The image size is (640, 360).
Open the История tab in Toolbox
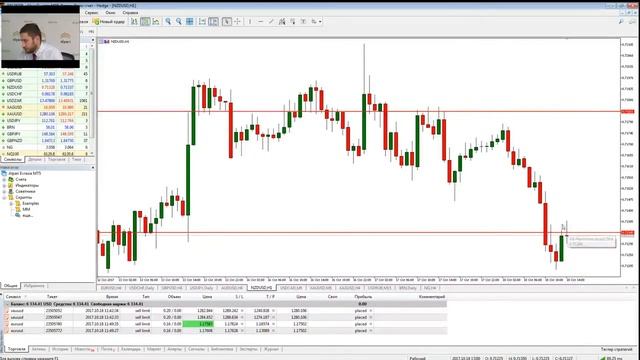[x=60, y=349]
